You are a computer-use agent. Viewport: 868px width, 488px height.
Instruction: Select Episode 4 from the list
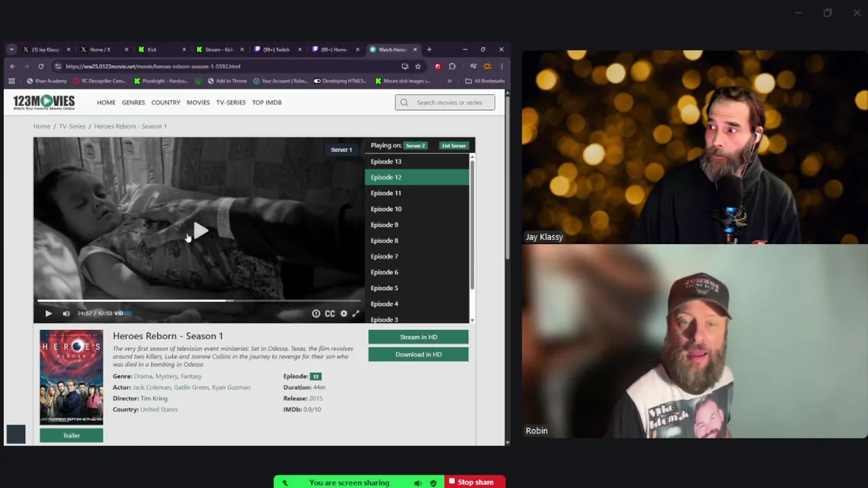tap(417, 304)
